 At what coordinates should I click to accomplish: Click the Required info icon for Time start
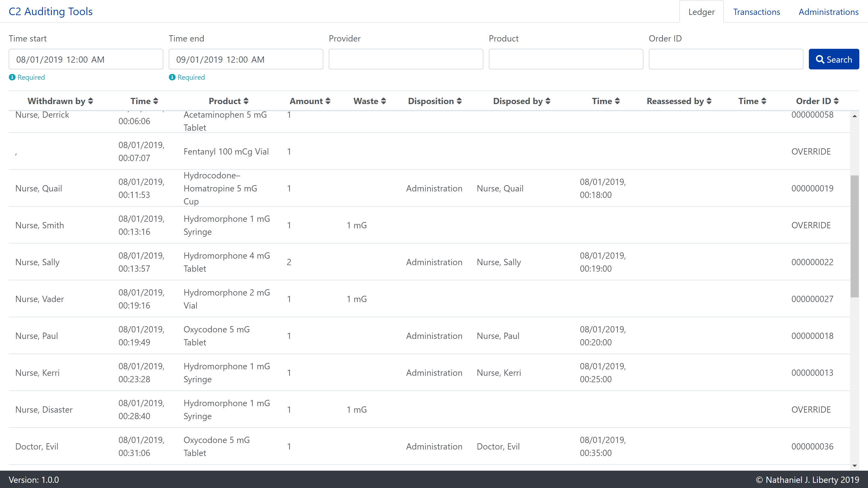pos(12,77)
